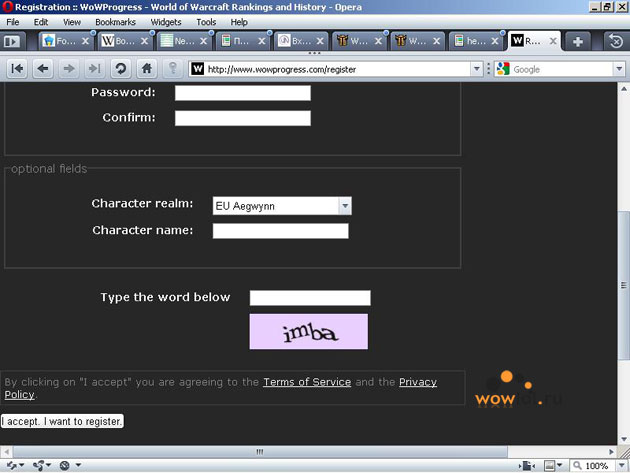Click the vertical scrollbar up arrow
The image size is (630, 473).
[624, 88]
